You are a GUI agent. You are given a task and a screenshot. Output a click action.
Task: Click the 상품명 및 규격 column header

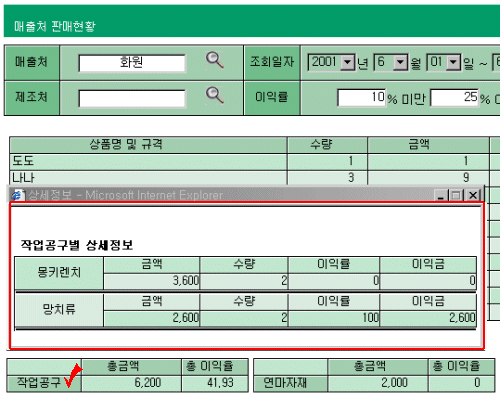148,145
